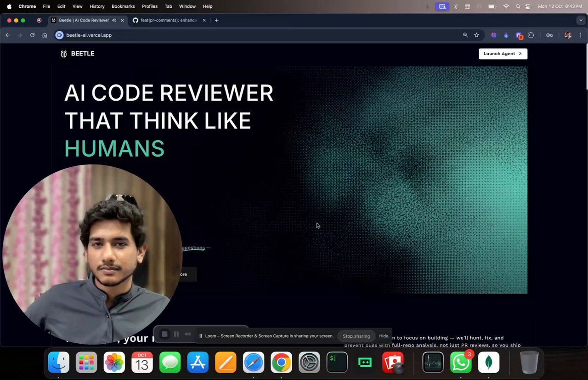Open the Profiles menu
Screen dimensions: 588x380
click(x=150, y=6)
